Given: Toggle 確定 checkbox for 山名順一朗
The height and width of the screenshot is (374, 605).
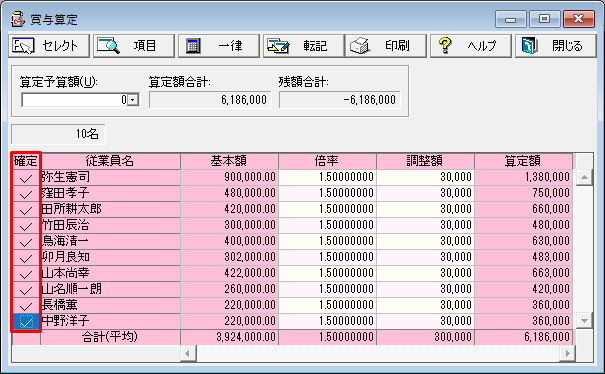Looking at the screenshot, I should [26, 289].
